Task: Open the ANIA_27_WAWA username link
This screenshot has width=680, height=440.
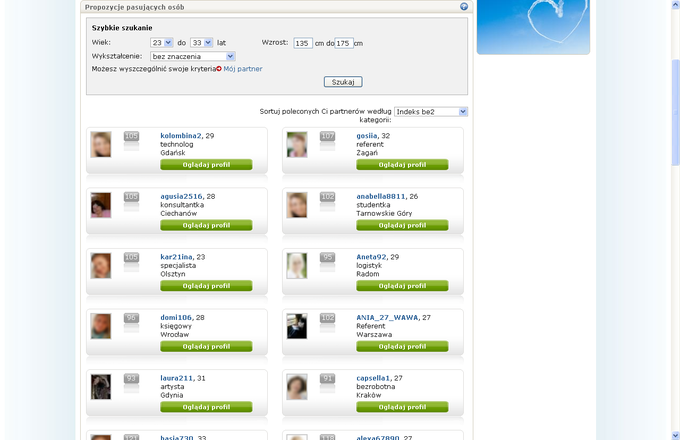Action: tap(387, 318)
